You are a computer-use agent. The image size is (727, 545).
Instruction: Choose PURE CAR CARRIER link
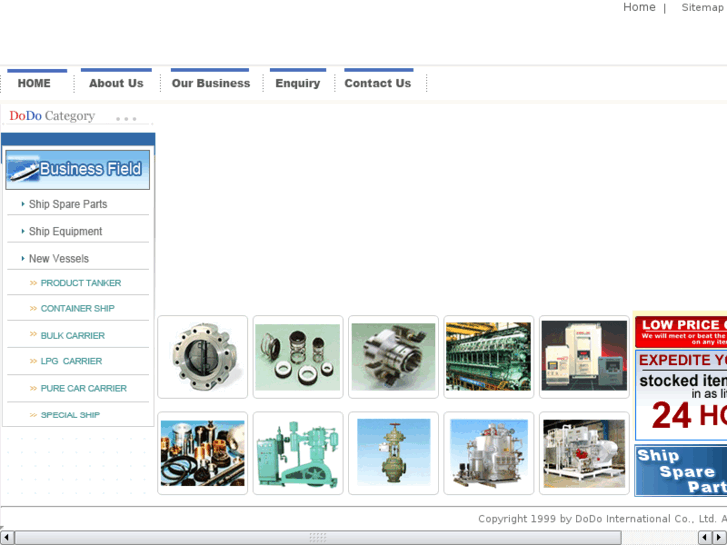pos(83,388)
